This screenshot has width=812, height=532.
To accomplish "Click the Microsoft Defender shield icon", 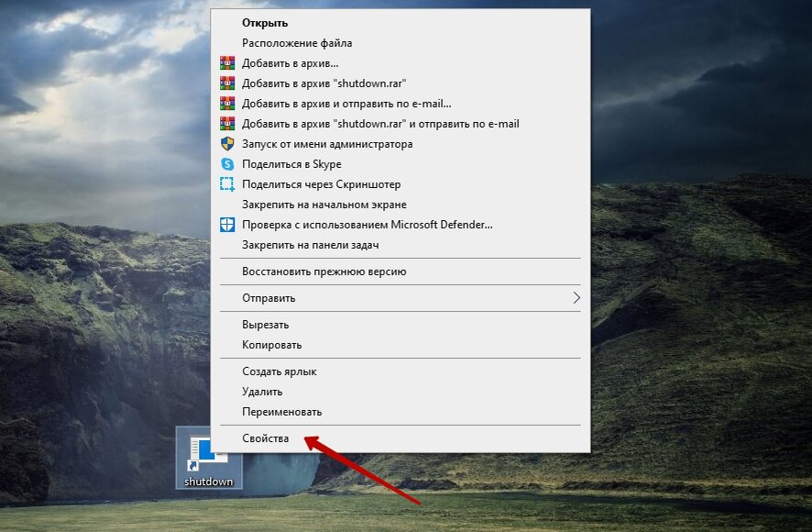I will coord(227,225).
